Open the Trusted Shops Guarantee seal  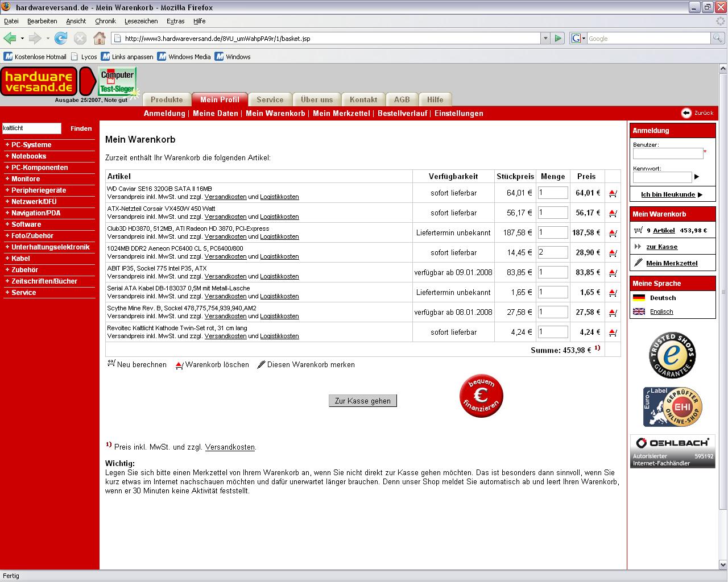click(x=672, y=356)
